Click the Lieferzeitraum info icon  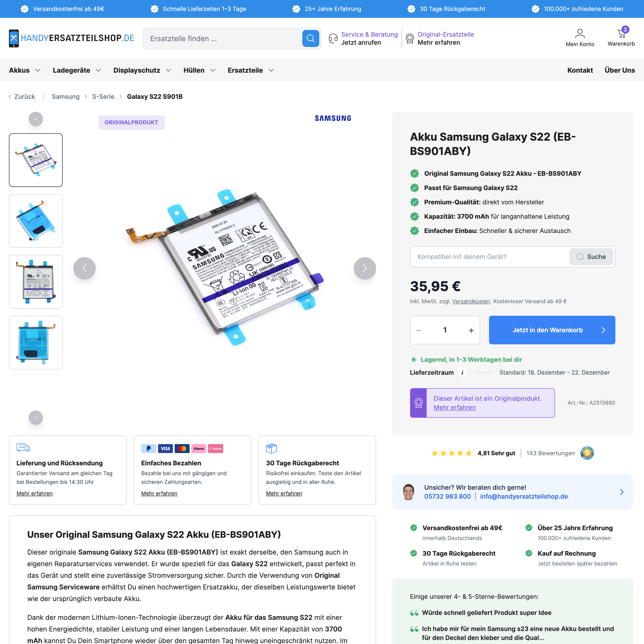tap(462, 372)
